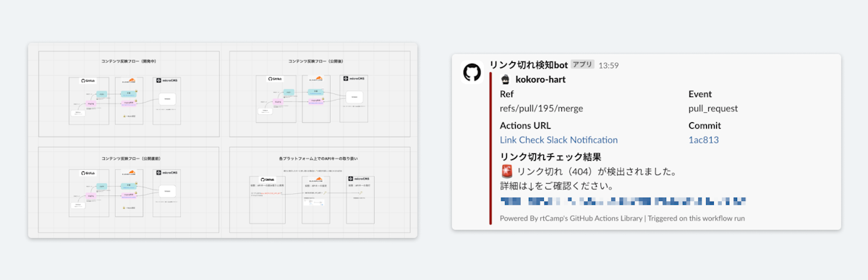Click microCMS logo in APIキー panel
Image resolution: width=868 pixels, height=280 pixels.
click(x=359, y=179)
